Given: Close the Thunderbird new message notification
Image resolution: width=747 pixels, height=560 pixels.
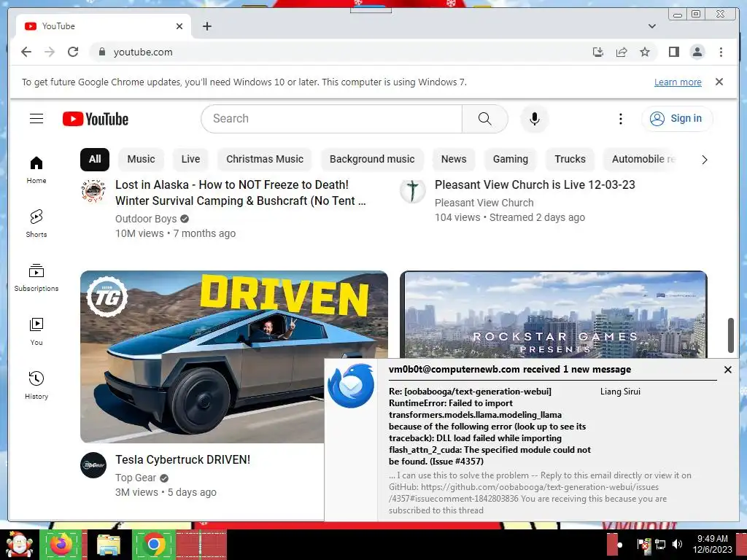Looking at the screenshot, I should (727, 370).
